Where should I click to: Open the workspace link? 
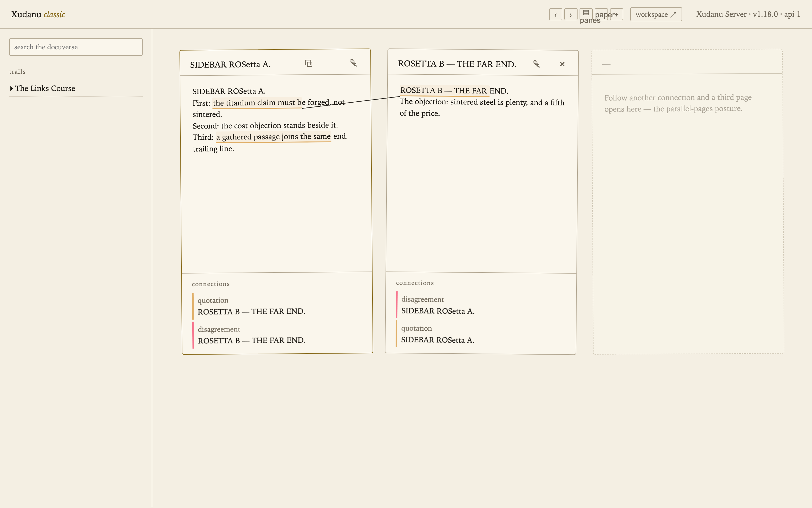click(x=656, y=14)
